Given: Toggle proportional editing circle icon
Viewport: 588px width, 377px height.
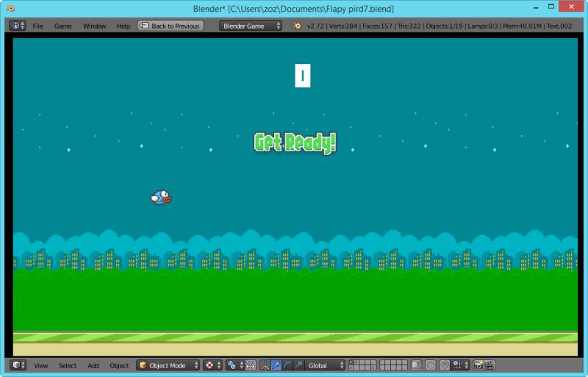Looking at the screenshot, I should click(x=431, y=365).
